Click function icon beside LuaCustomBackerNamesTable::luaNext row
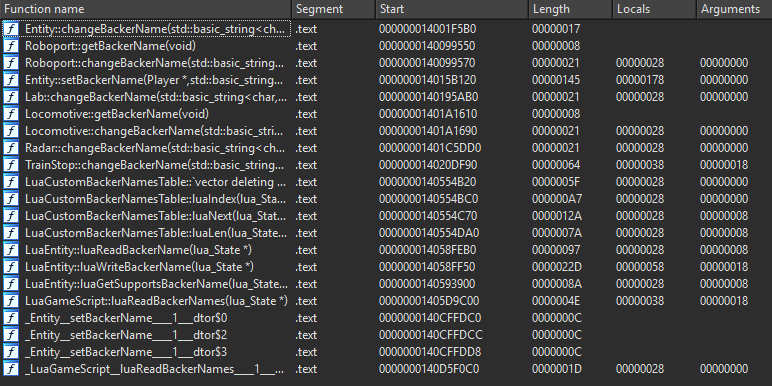772x386 pixels. pyautogui.click(x=11, y=216)
